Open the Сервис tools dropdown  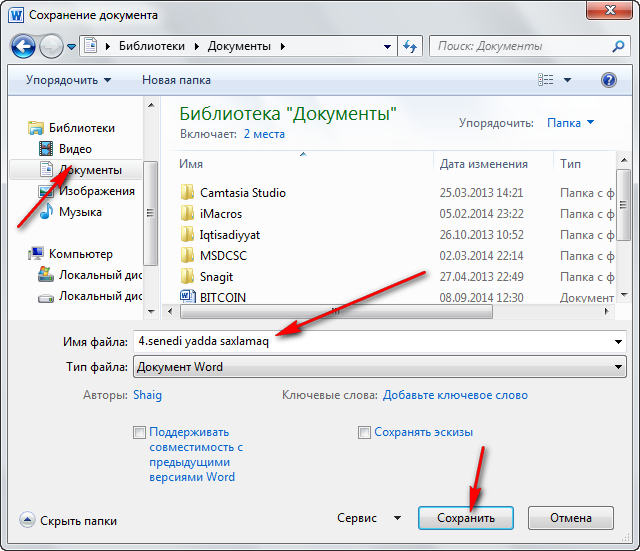pyautogui.click(x=369, y=518)
